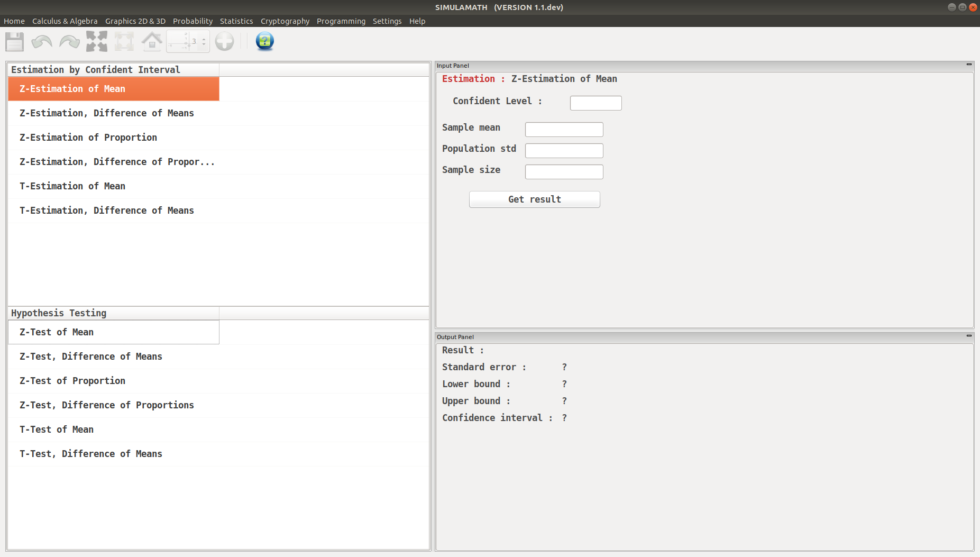Image resolution: width=980 pixels, height=557 pixels.
Task: Click the save floppy disk icon
Action: (x=15, y=41)
